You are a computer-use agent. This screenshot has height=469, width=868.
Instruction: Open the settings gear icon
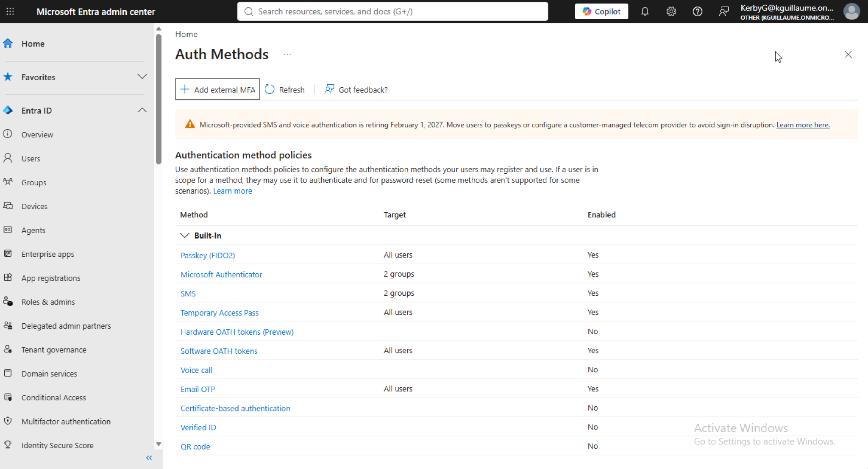[x=671, y=11]
